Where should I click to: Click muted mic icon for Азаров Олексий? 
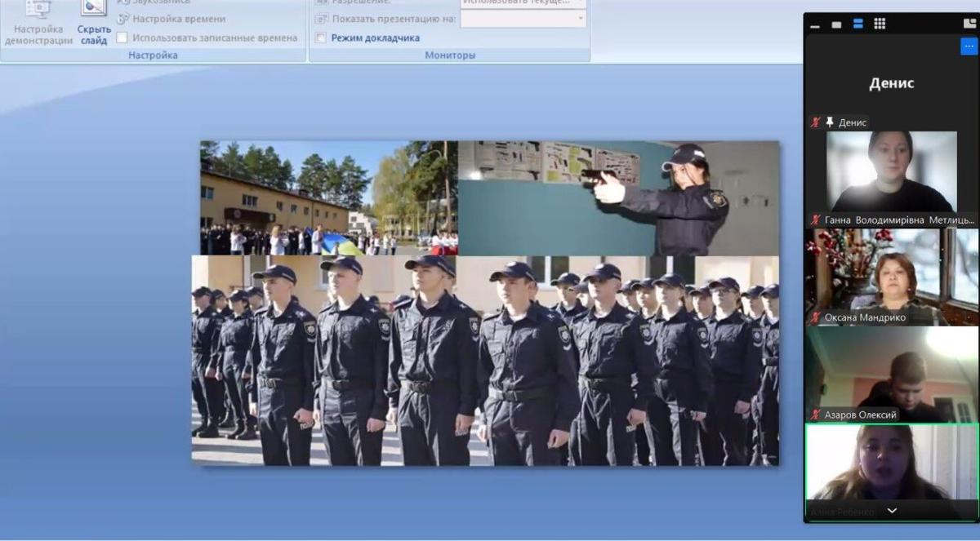pos(815,415)
